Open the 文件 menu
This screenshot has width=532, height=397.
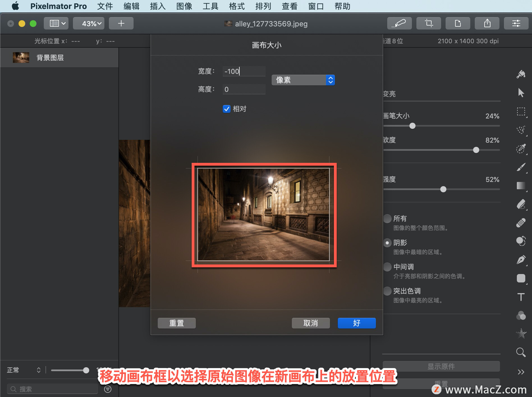[x=105, y=6]
